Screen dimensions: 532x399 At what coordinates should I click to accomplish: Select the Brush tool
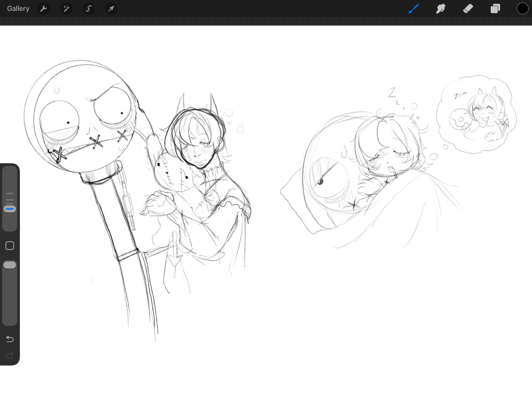point(414,8)
